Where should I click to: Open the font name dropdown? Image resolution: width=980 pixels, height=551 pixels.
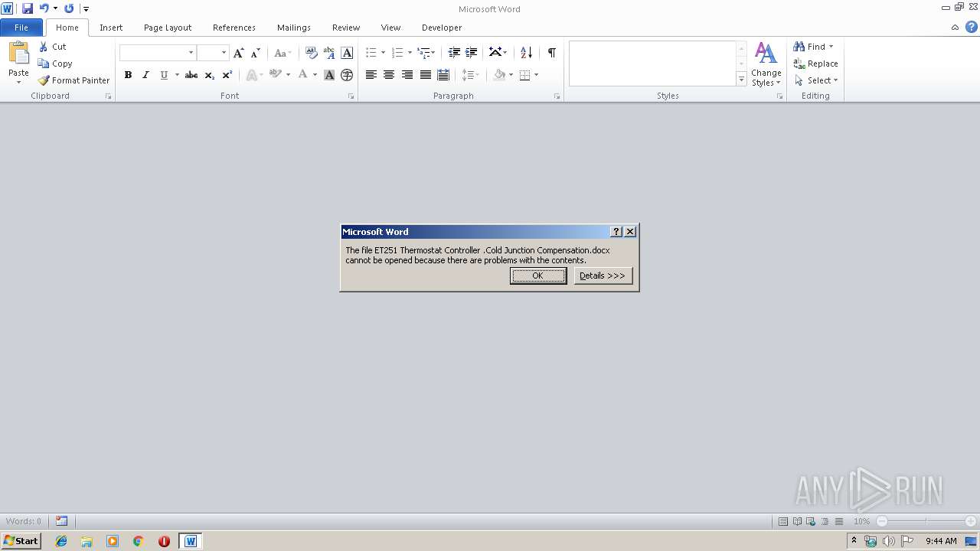click(x=191, y=53)
